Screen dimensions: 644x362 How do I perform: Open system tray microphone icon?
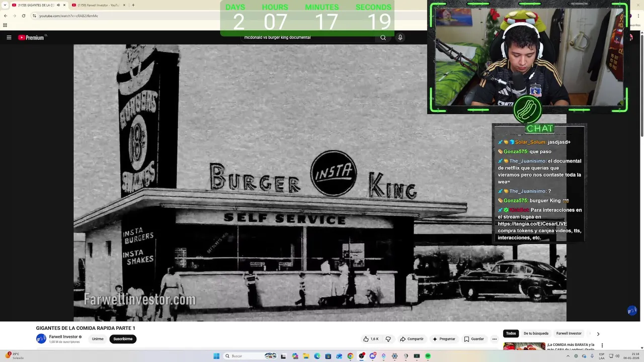click(592, 356)
